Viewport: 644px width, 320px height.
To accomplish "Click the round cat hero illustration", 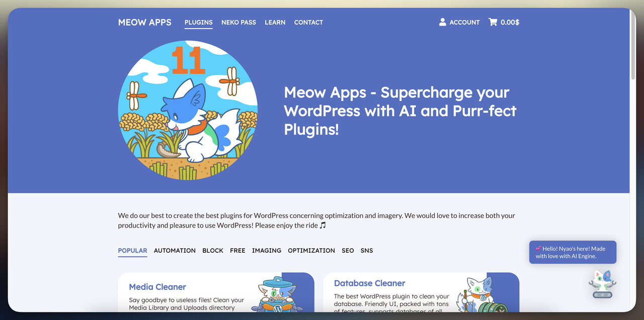I will 188,110.
